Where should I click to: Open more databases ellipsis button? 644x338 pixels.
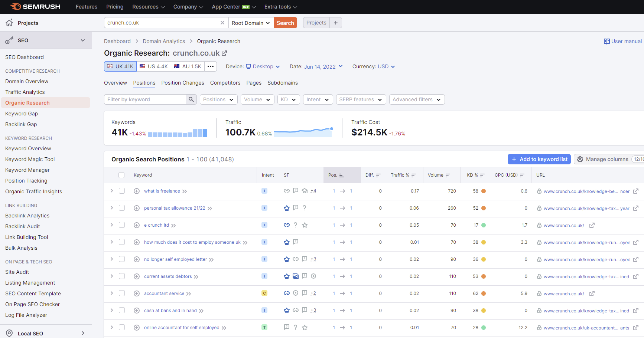tap(211, 66)
